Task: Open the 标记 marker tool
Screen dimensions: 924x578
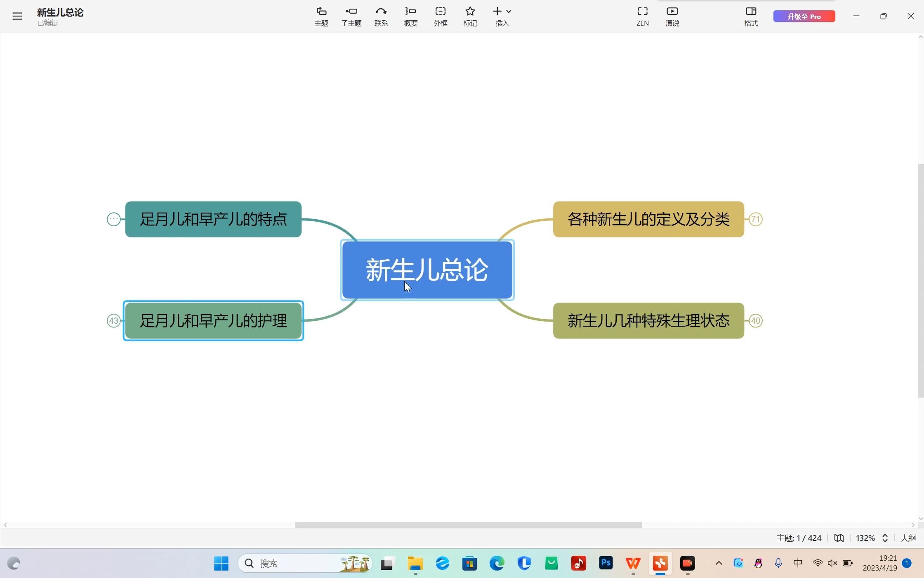Action: (470, 17)
